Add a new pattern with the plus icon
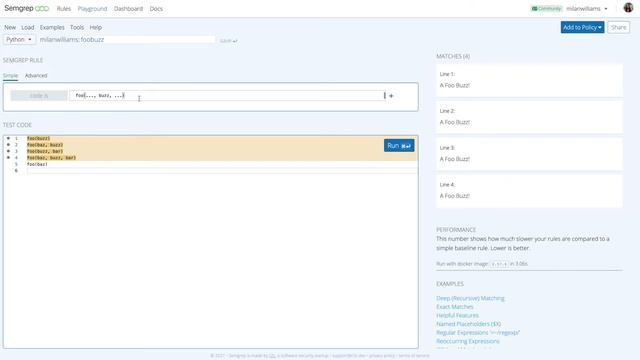The image size is (640, 360). [391, 96]
